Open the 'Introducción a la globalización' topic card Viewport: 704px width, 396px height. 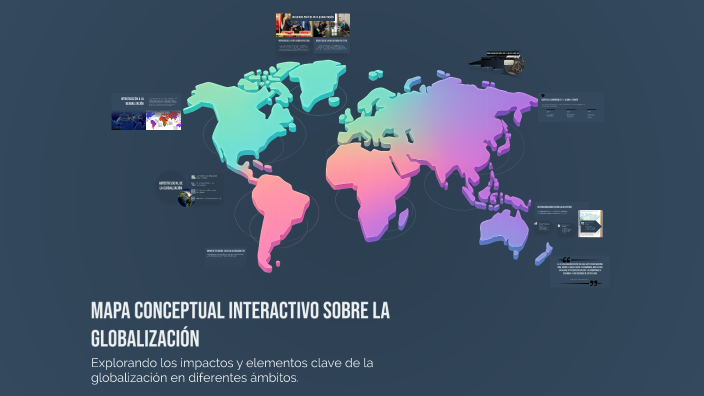click(x=146, y=112)
